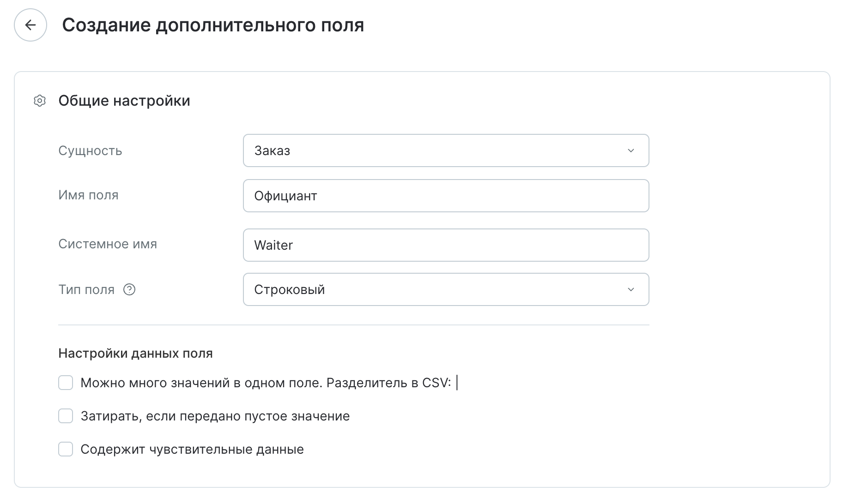Click the chevron arrow in the Сущность field
This screenshot has width=849, height=504.
[x=631, y=150]
